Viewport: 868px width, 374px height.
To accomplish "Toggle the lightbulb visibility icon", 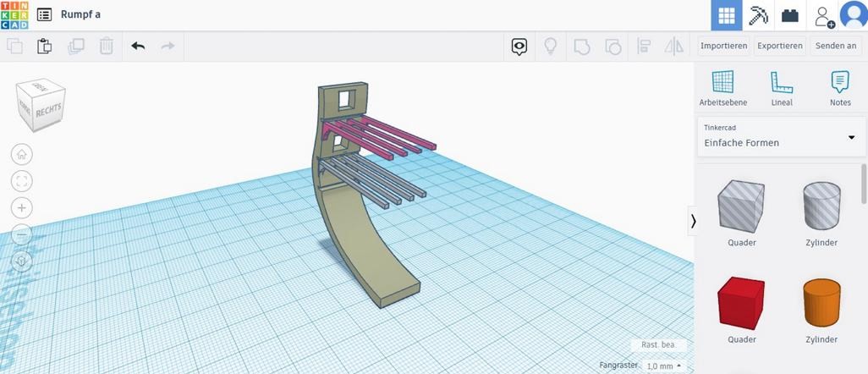I will tap(550, 47).
